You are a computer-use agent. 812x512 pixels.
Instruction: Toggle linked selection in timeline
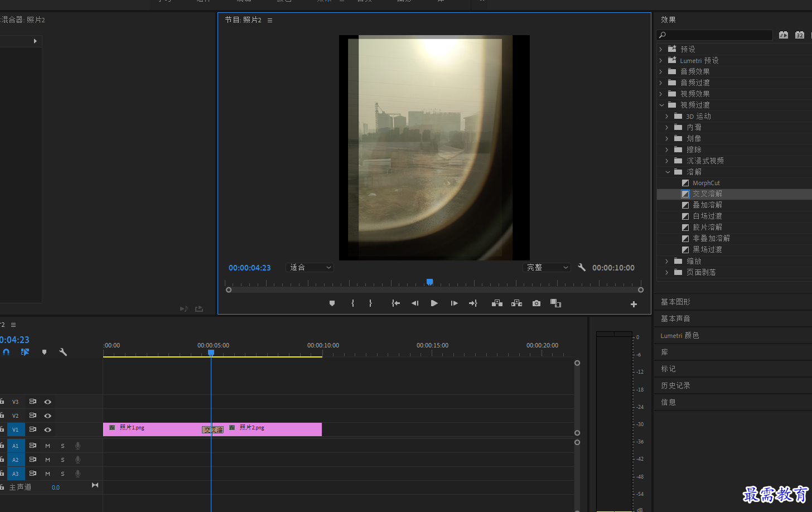[25, 352]
